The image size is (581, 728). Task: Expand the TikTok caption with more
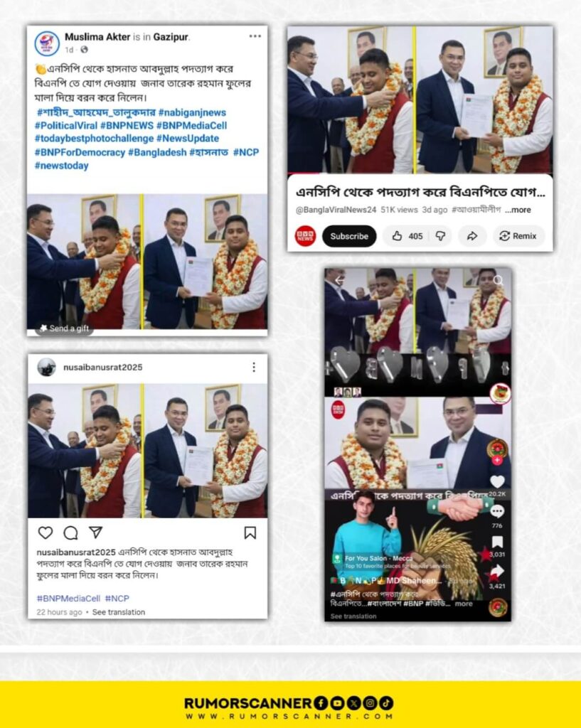pyautogui.click(x=464, y=604)
